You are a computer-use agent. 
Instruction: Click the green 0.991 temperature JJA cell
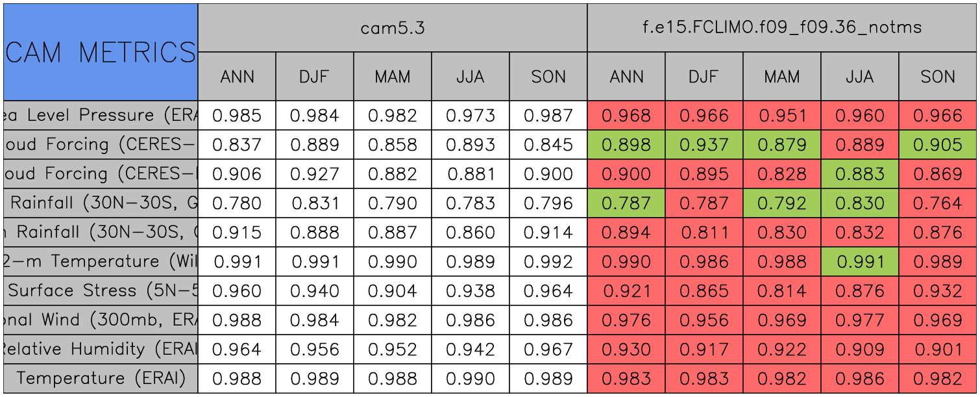(x=859, y=262)
